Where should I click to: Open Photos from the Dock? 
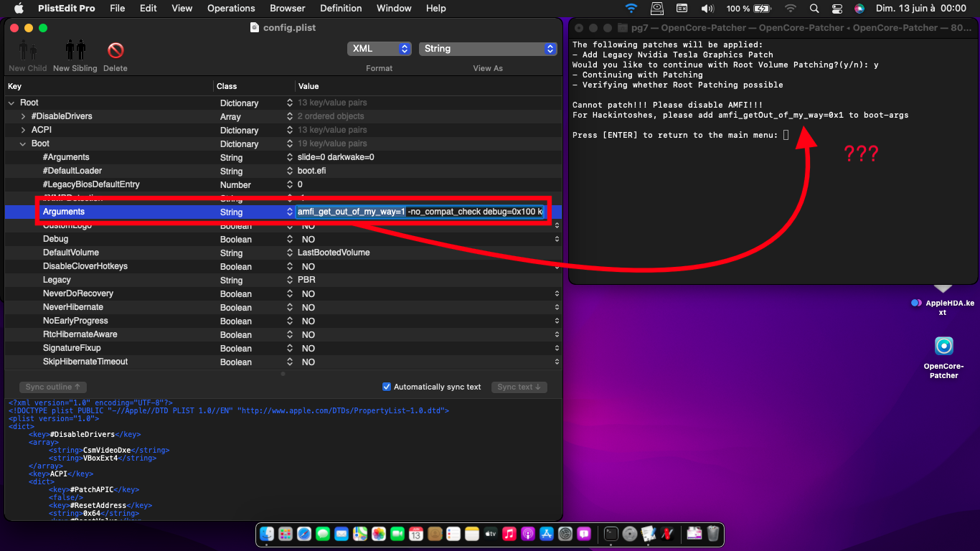click(x=379, y=534)
